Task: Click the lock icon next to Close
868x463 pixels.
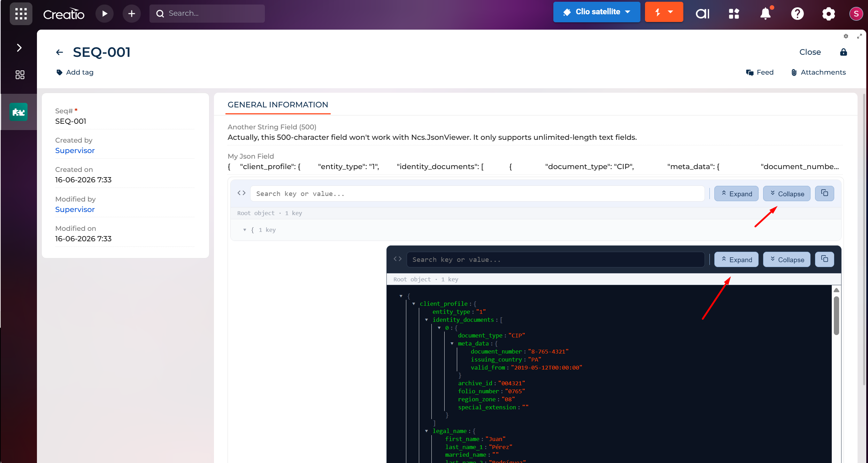Action: point(844,52)
